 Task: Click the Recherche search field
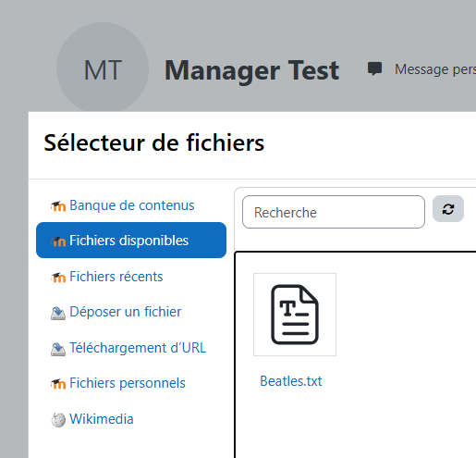pyautogui.click(x=334, y=212)
